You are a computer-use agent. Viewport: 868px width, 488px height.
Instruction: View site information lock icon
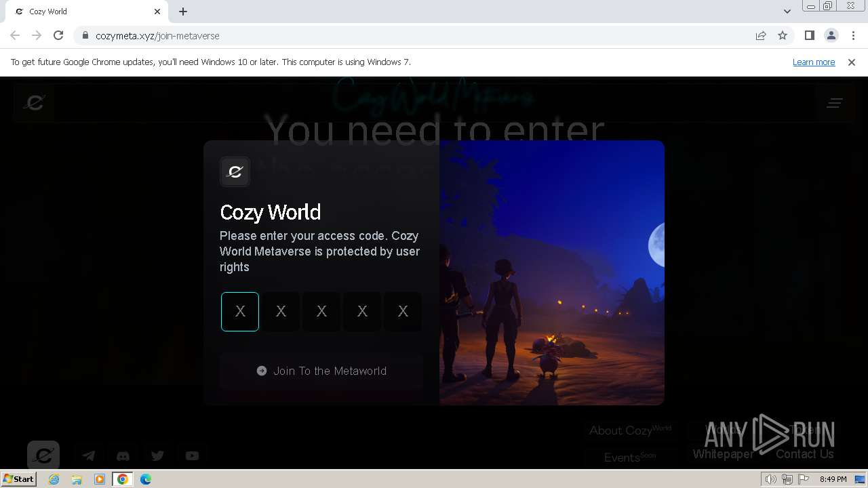(85, 36)
